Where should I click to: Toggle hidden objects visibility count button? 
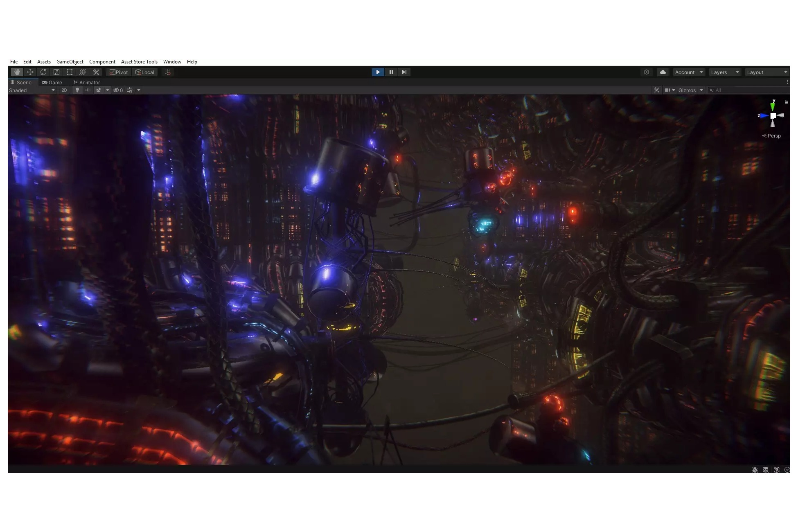(x=118, y=90)
